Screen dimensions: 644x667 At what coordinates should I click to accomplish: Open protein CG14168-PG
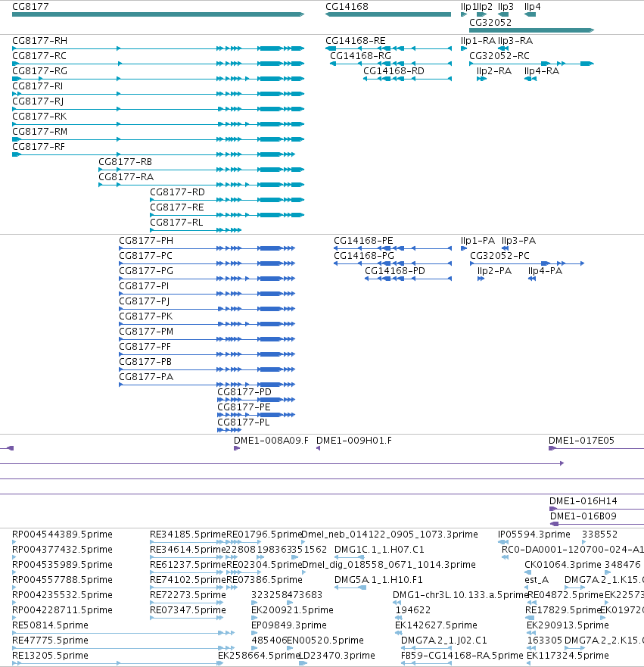click(364, 256)
